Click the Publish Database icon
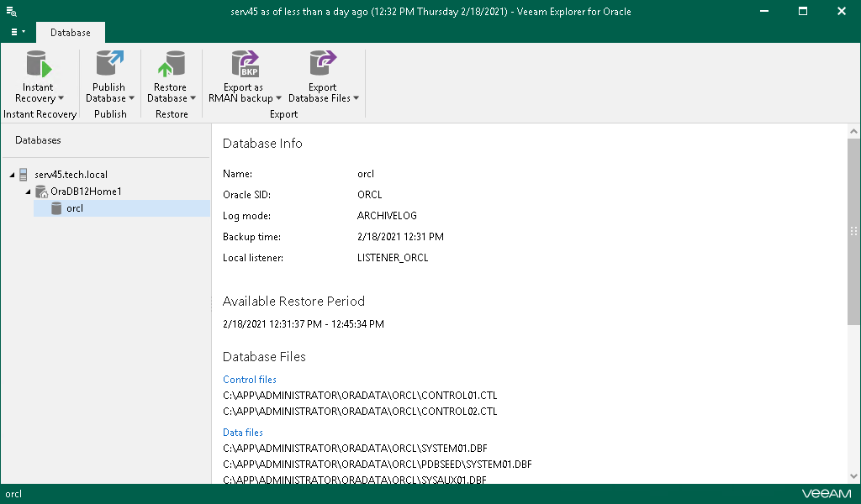This screenshot has width=861, height=504. coord(110,63)
